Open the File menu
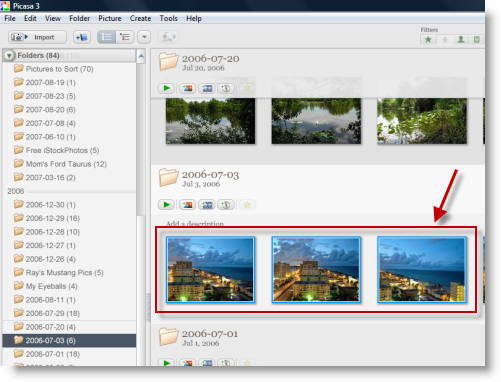This screenshot has width=501, height=382. 10,18
